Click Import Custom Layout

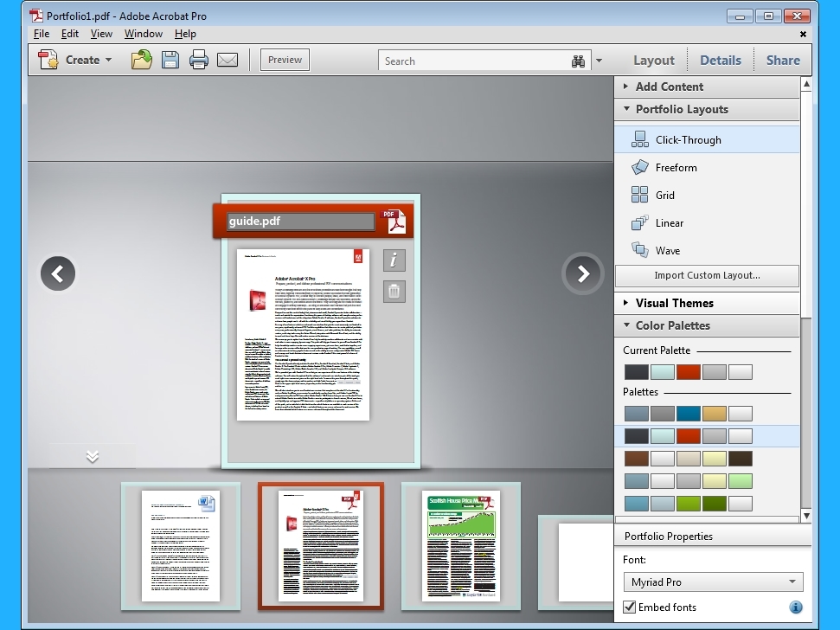tap(707, 276)
